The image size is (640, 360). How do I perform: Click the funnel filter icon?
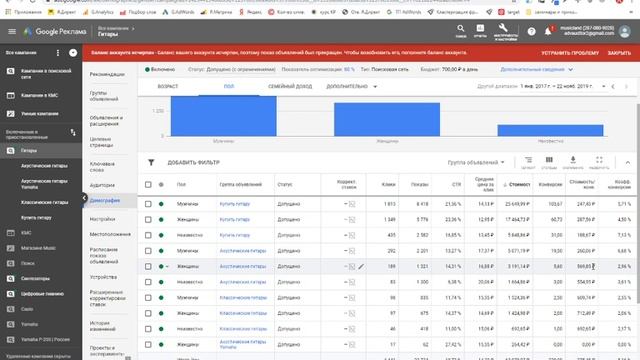[x=151, y=162]
